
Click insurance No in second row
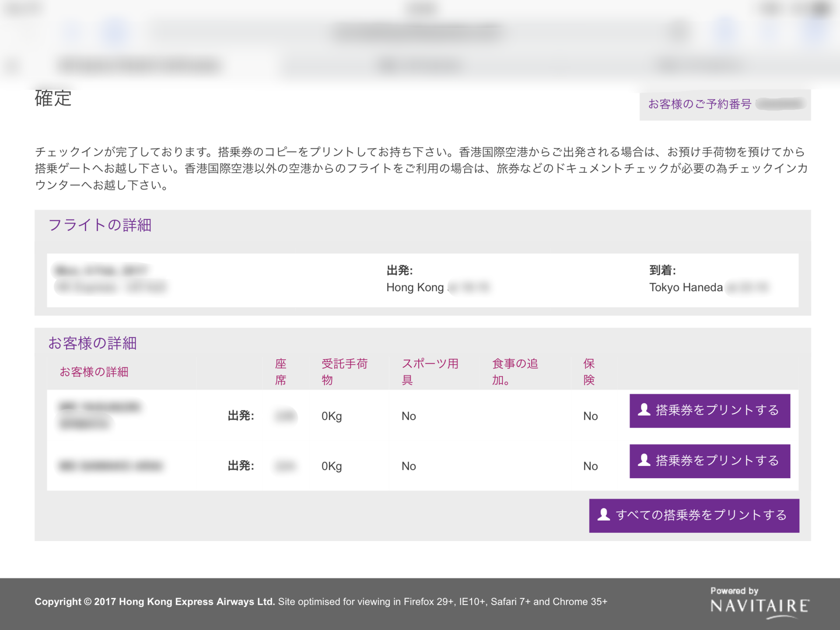coord(590,466)
